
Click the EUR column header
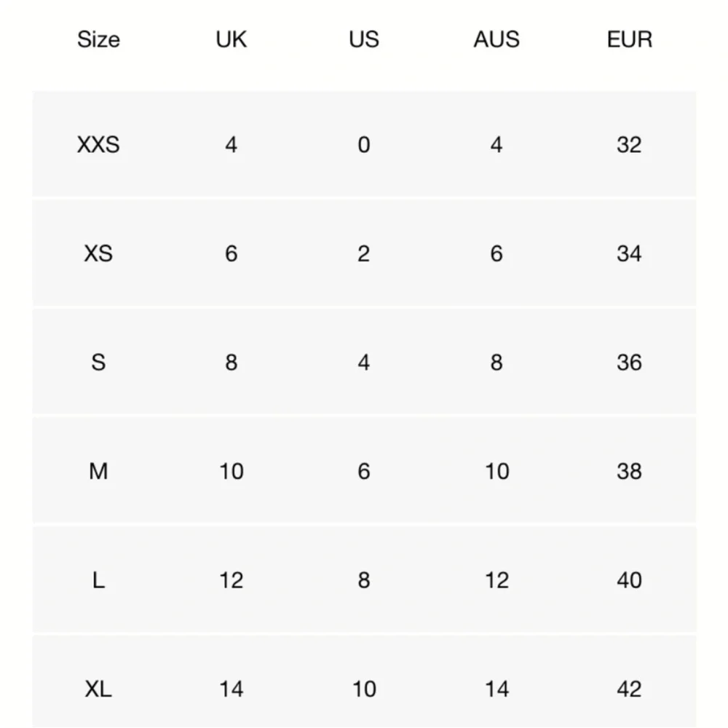630,39
